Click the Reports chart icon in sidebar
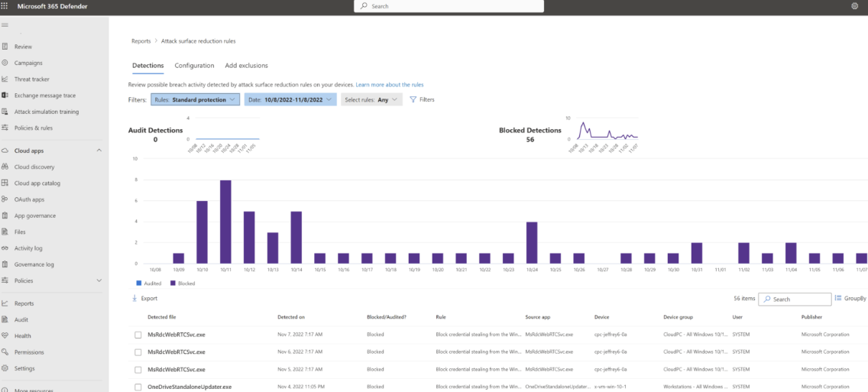The width and height of the screenshot is (868, 392). 5,303
